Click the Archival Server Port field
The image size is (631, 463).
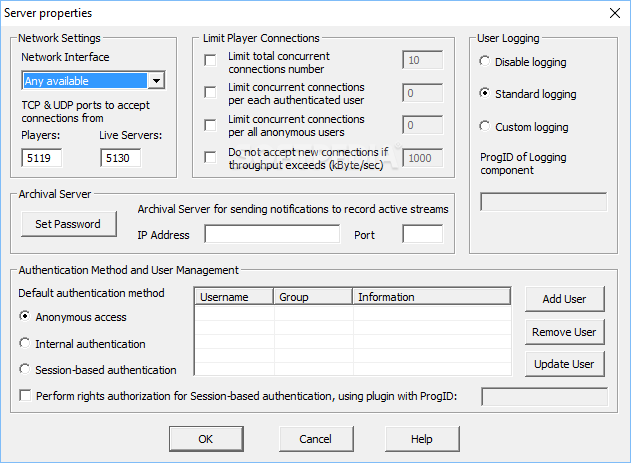click(x=423, y=234)
